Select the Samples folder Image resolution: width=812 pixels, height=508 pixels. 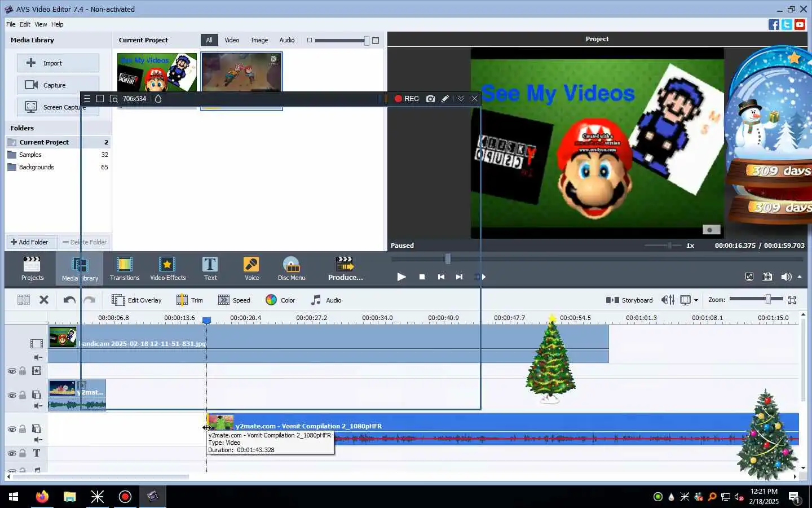pyautogui.click(x=58, y=155)
